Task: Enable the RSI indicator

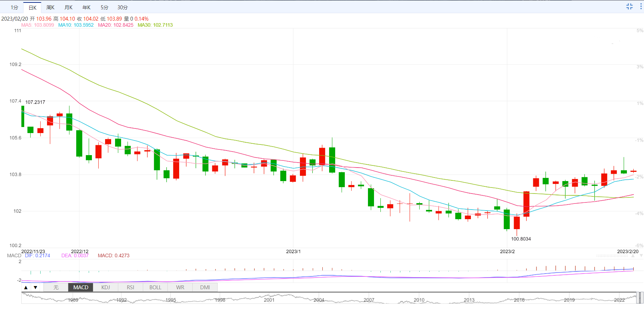Action: (x=130, y=287)
